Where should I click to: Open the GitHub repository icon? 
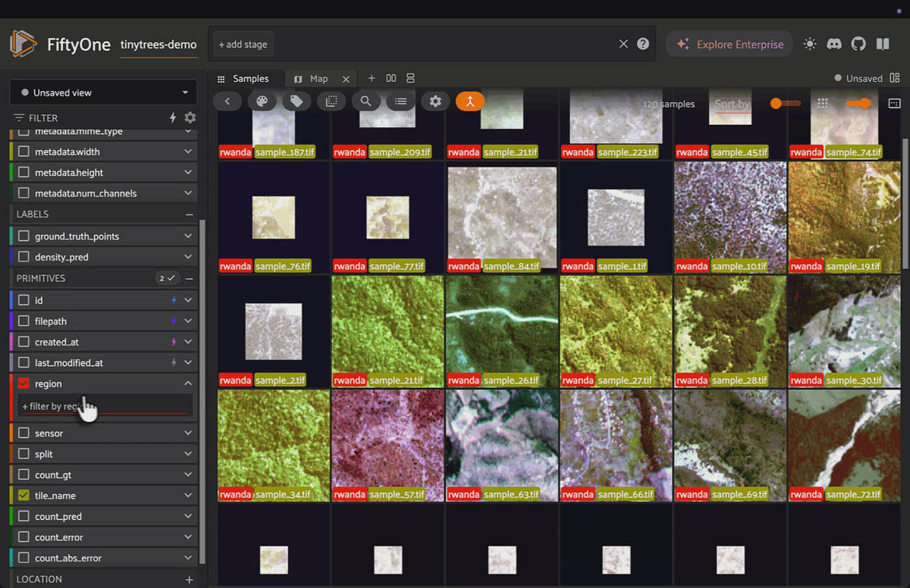[858, 44]
